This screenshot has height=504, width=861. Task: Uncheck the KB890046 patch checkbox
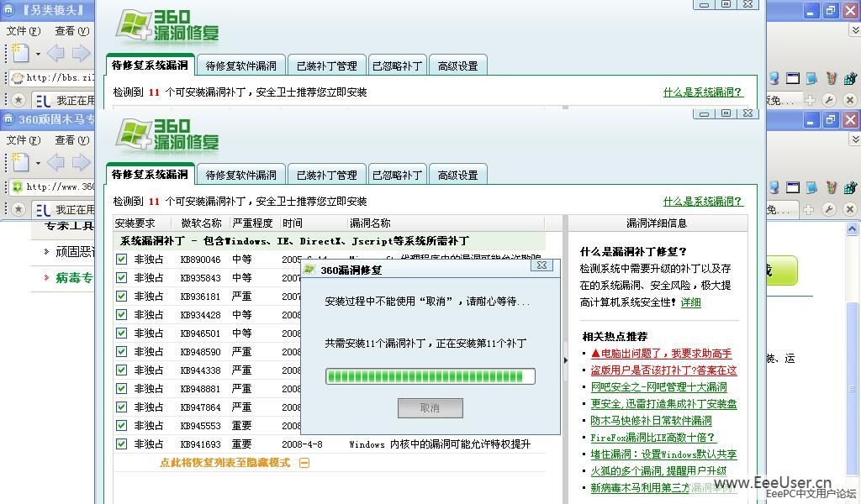tap(122, 260)
